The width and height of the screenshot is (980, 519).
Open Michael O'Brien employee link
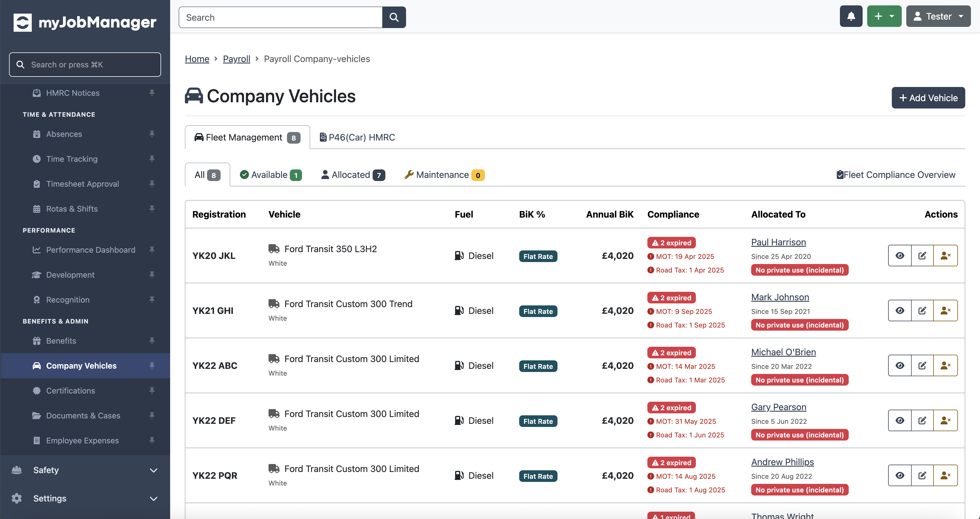[x=783, y=352]
